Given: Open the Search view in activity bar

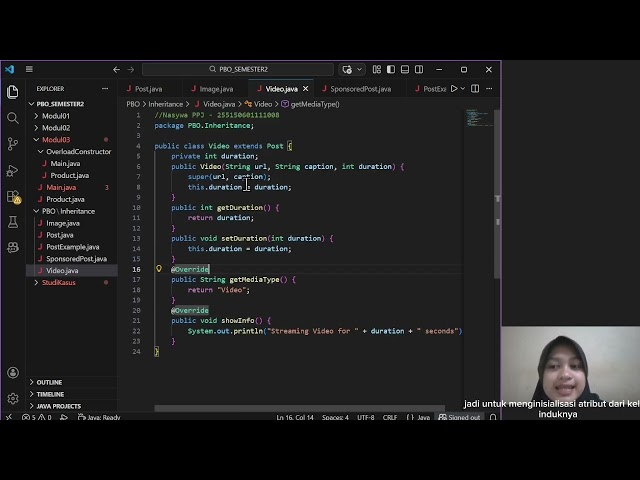Looking at the screenshot, I should coord(13,118).
